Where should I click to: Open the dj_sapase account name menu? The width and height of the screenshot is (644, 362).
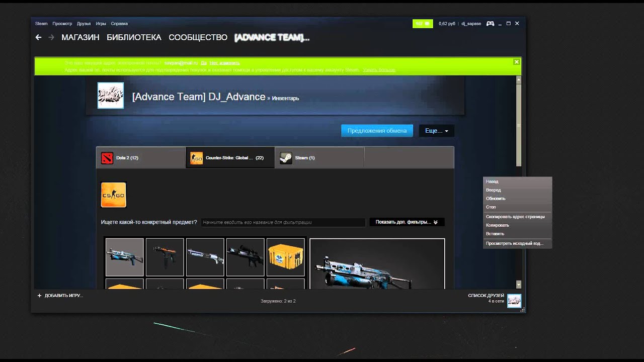(471, 24)
